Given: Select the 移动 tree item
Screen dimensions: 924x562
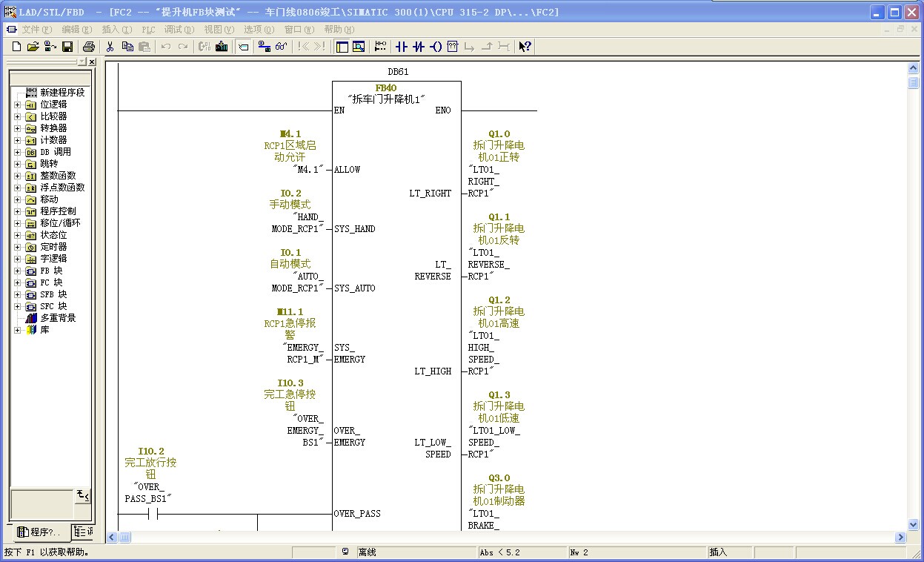Looking at the screenshot, I should pyautogui.click(x=49, y=199).
